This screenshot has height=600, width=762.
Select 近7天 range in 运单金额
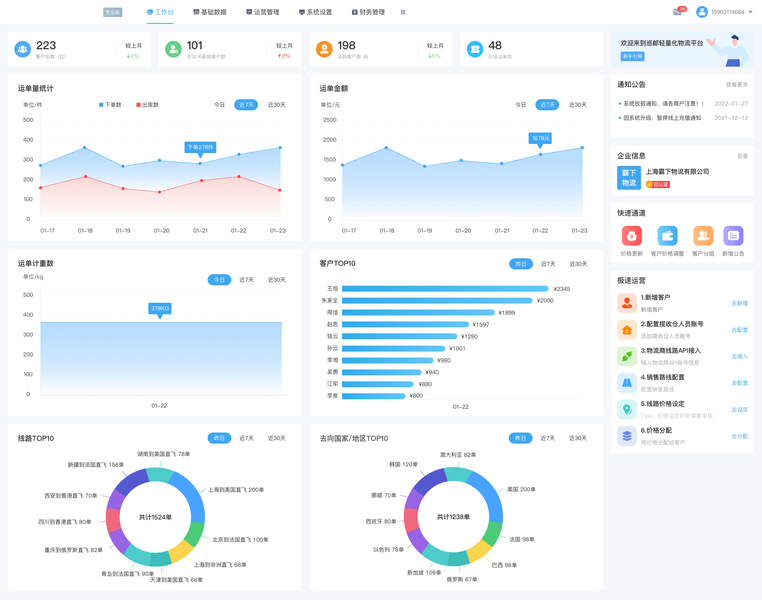pos(547,105)
